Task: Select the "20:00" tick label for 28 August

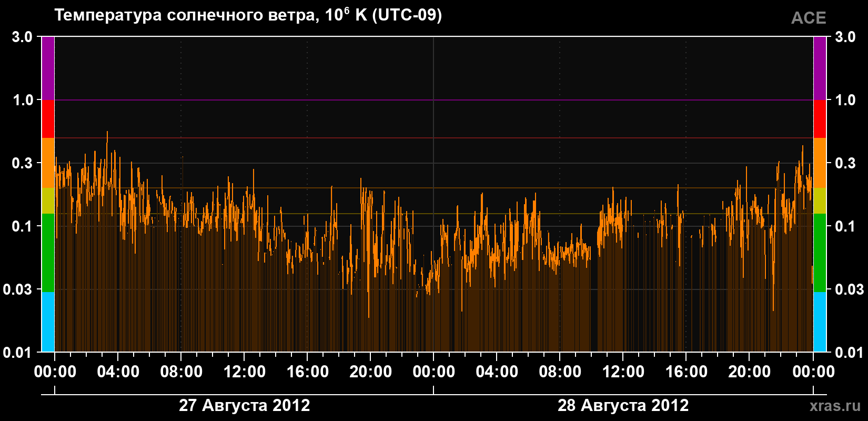Action: [750, 372]
